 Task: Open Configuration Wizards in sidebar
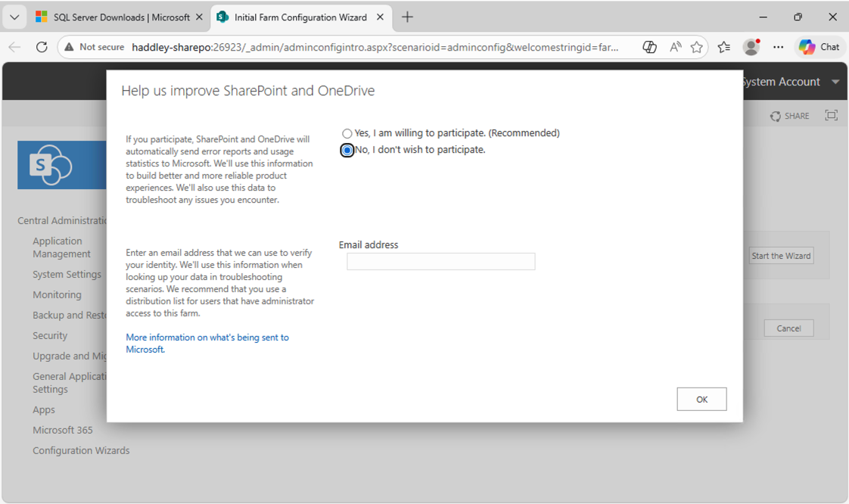[81, 450]
